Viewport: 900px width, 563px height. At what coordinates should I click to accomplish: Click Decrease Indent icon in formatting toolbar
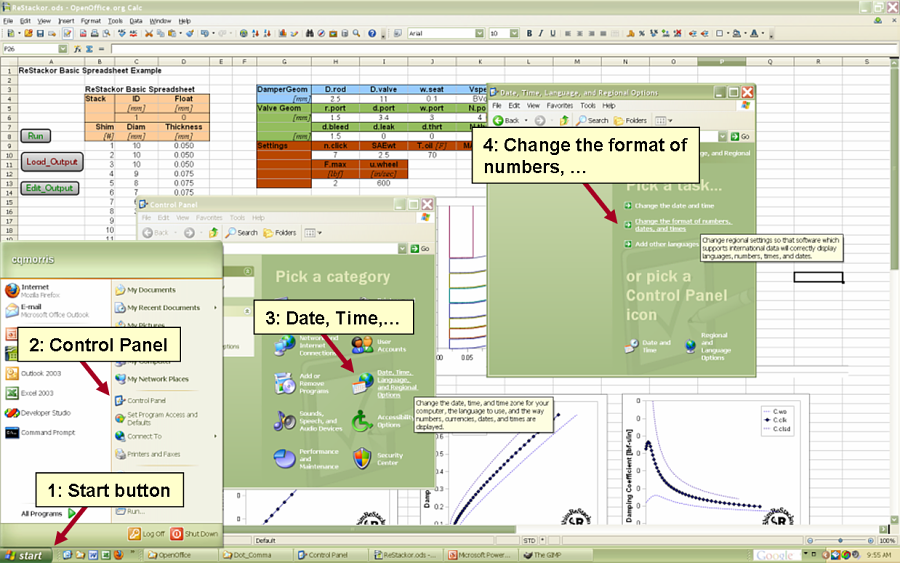click(x=692, y=33)
